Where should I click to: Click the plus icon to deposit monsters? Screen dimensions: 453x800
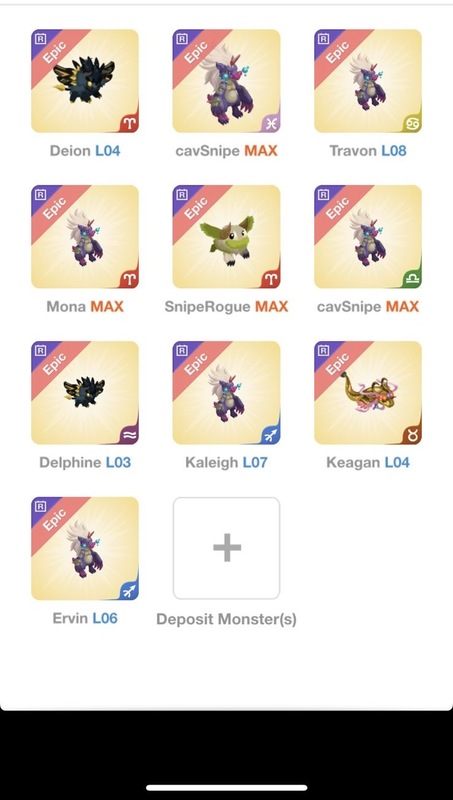[x=226, y=548]
